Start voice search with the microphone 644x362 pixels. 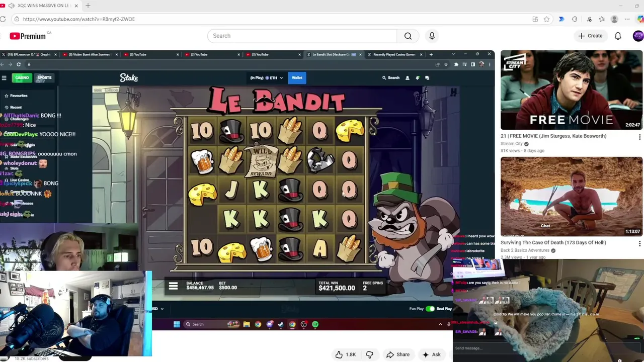[x=432, y=36]
